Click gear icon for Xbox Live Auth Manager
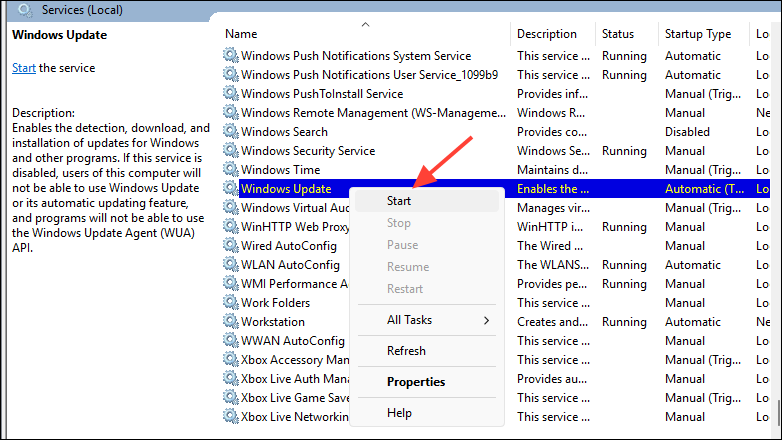This screenshot has width=782, height=440. point(230,378)
